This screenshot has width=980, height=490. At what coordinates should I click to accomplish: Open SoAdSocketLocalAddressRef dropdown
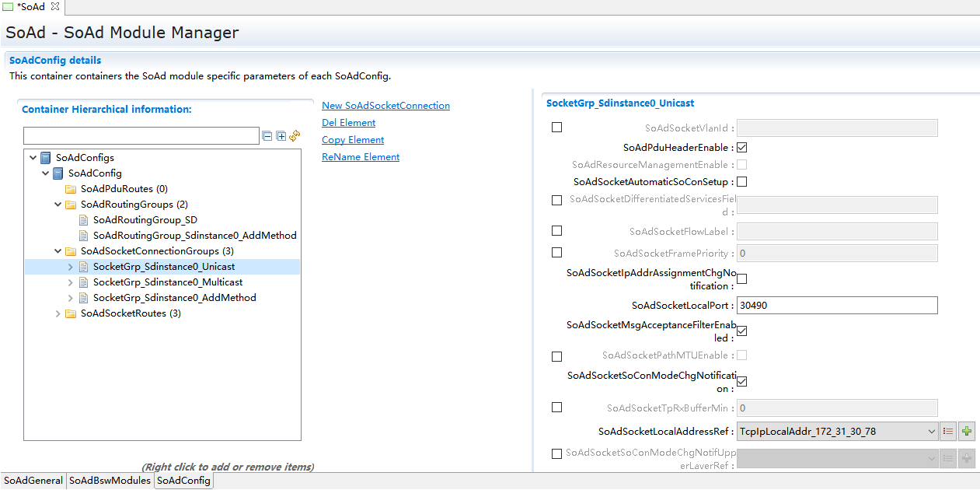pyautogui.click(x=932, y=432)
